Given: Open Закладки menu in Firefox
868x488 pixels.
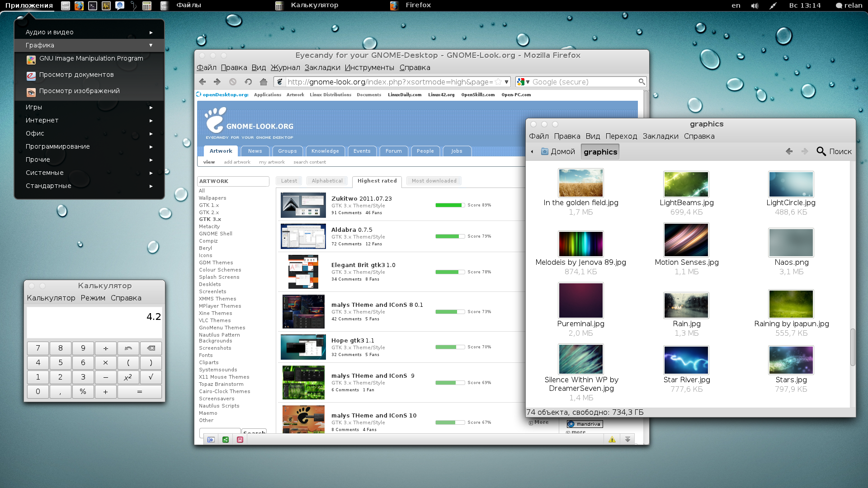Looking at the screenshot, I should [322, 68].
